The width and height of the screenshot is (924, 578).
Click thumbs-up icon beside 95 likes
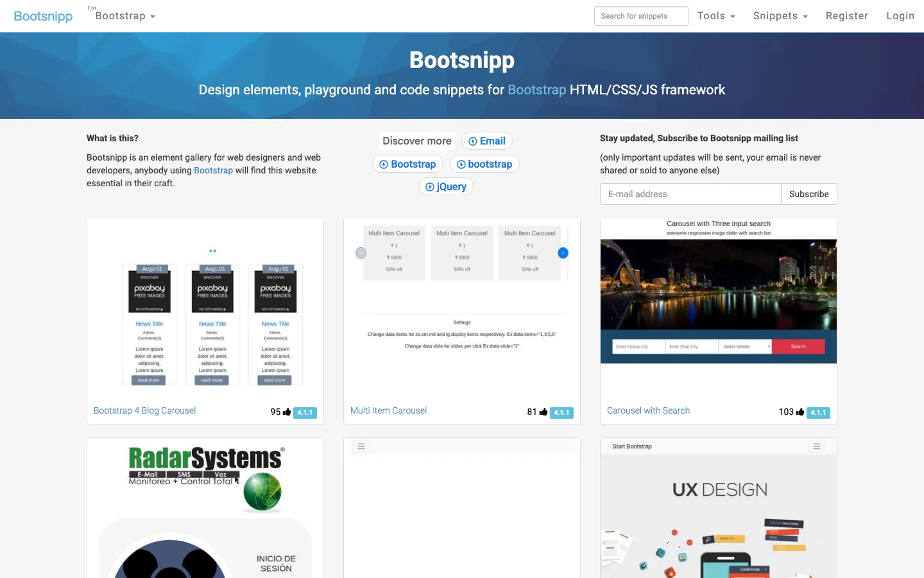tap(287, 412)
